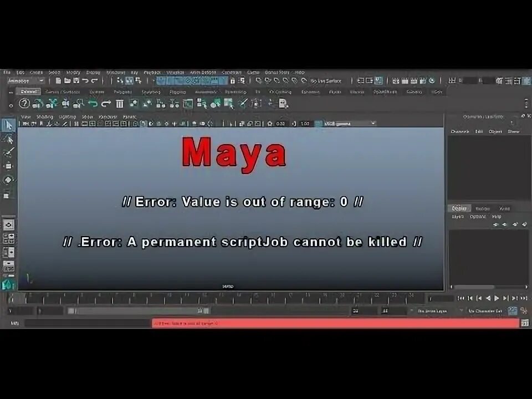Image resolution: width=532 pixels, height=399 pixels.
Task: Select the Move tool in toolbox
Action: 8,166
